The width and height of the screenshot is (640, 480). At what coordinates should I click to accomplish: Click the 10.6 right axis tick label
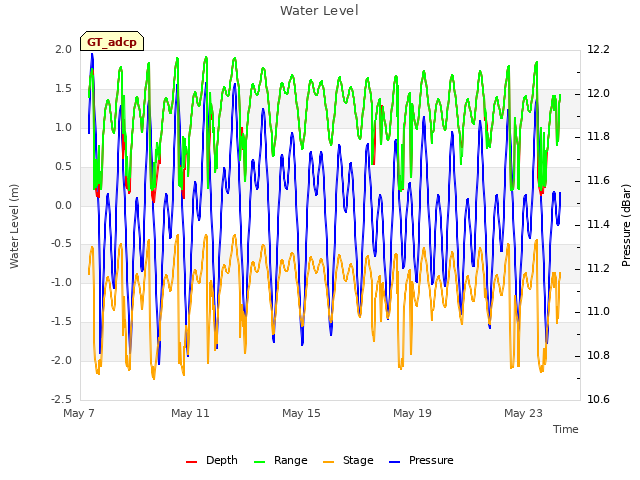tap(598, 399)
